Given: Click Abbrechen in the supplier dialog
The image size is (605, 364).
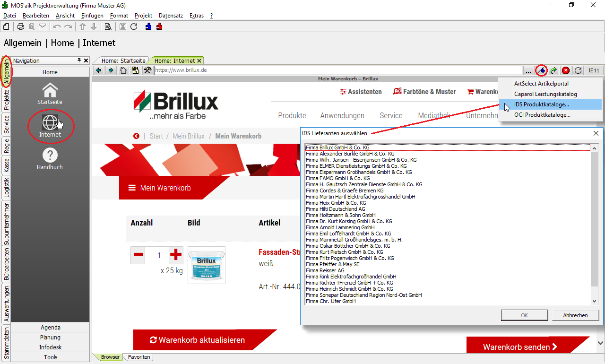Looking at the screenshot, I should [x=576, y=315].
